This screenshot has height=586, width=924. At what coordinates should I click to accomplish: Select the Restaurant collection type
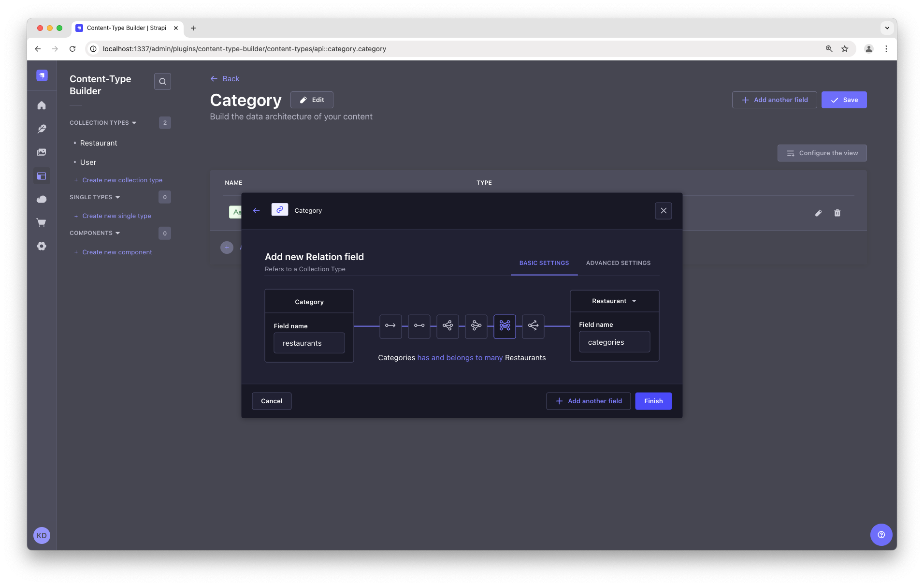99,143
